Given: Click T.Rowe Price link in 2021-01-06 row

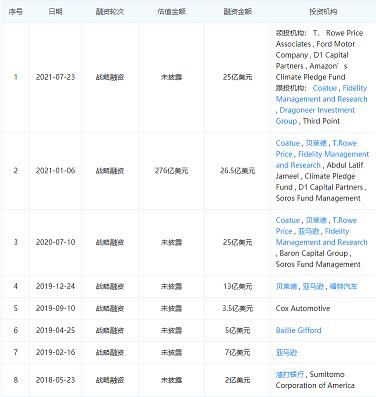Looking at the screenshot, I should pyautogui.click(x=316, y=148).
